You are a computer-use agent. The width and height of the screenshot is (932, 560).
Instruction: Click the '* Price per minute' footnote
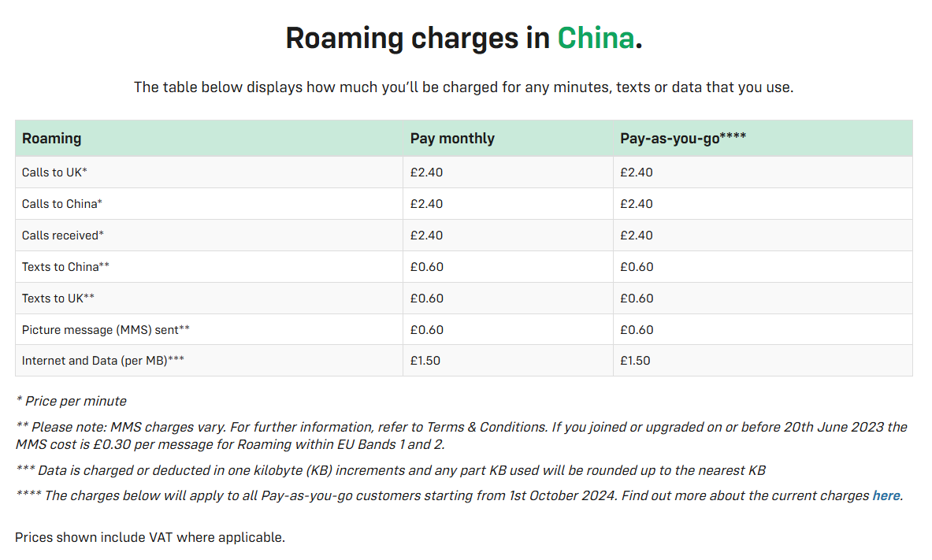click(x=72, y=401)
